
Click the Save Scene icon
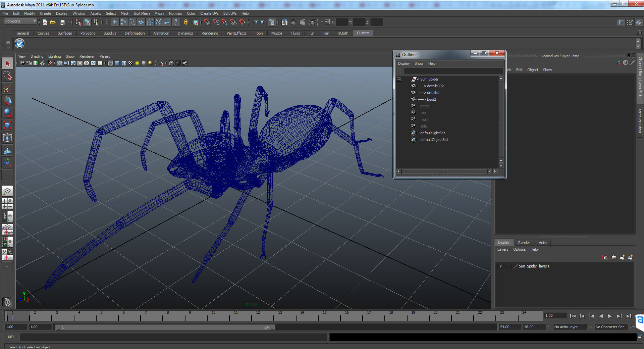pos(62,22)
